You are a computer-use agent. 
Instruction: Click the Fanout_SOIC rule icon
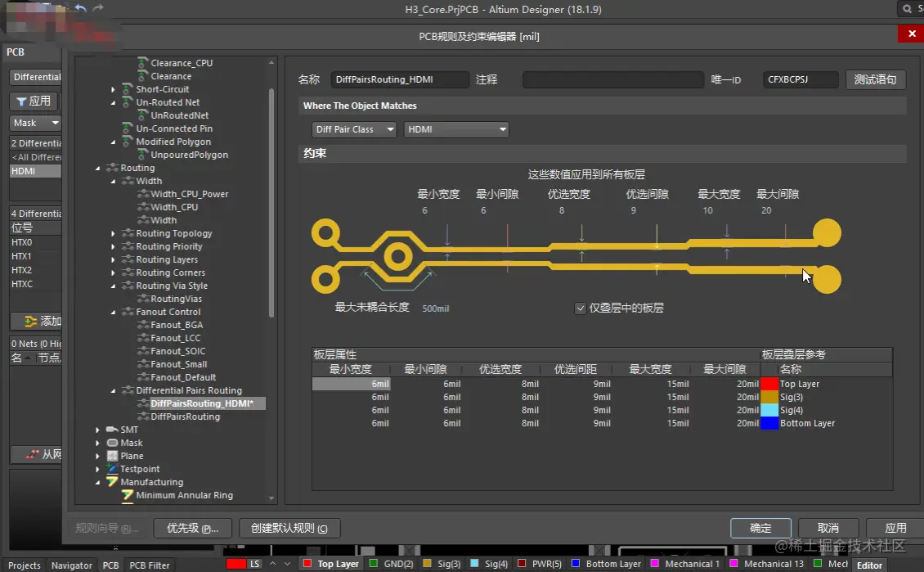tap(142, 351)
